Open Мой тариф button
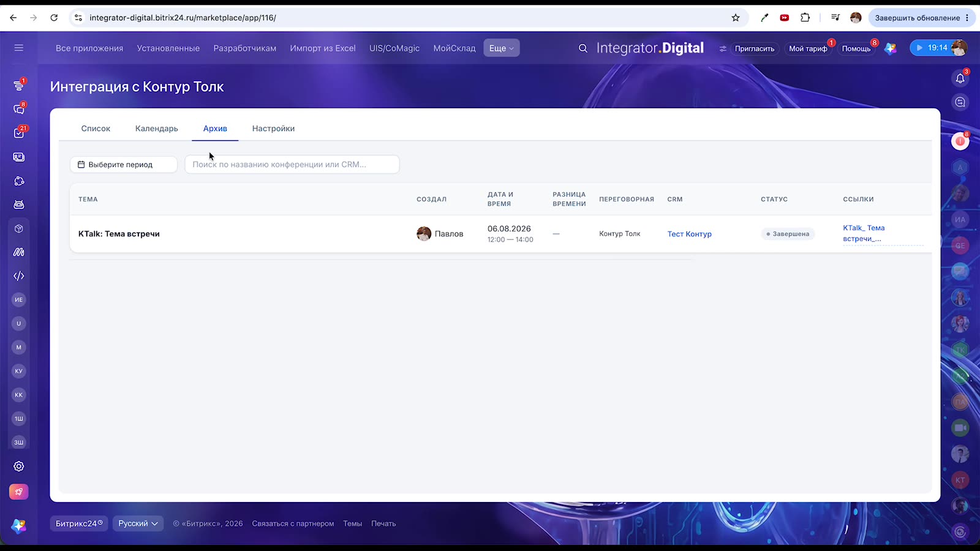The image size is (980, 551). click(808, 48)
